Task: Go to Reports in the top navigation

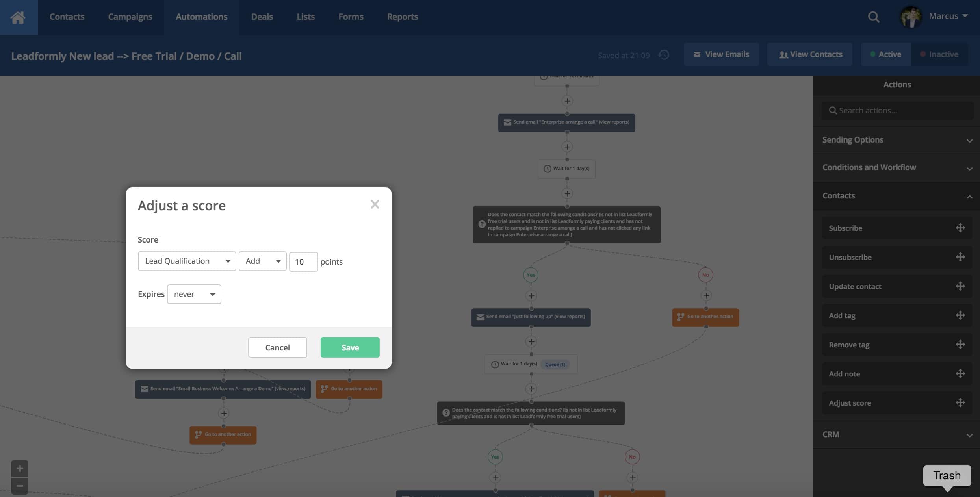Action: pos(403,17)
